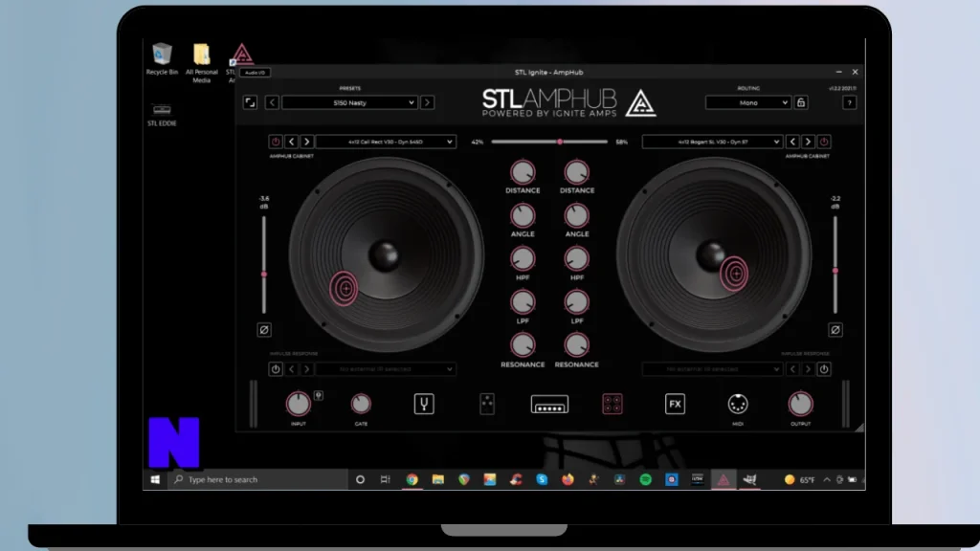Select previous left cabinet
Image resolution: width=980 pixels, height=551 pixels.
[291, 142]
